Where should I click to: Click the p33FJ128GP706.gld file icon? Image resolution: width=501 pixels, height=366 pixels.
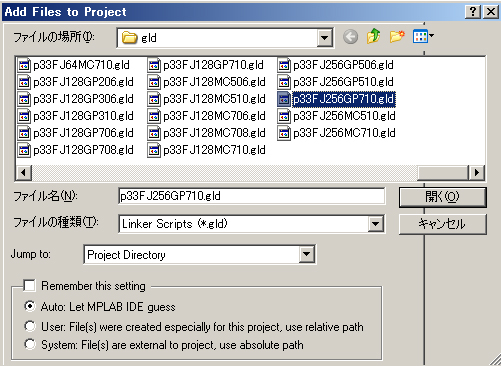point(24,133)
